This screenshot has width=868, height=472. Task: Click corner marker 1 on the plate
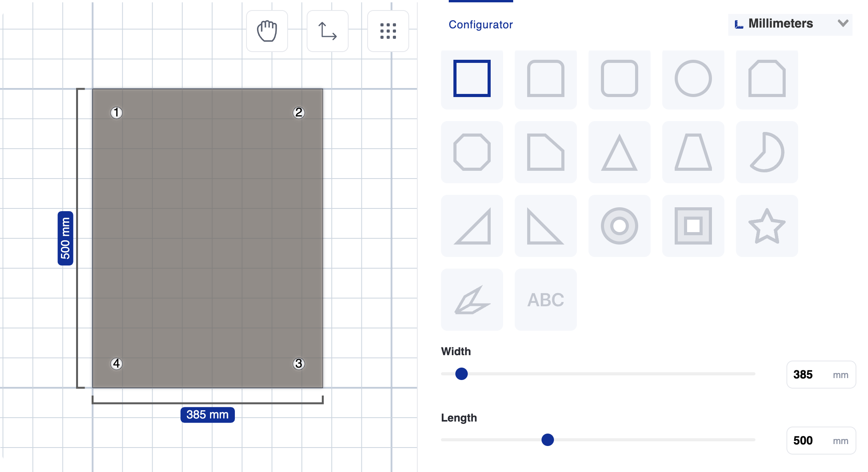(x=116, y=113)
